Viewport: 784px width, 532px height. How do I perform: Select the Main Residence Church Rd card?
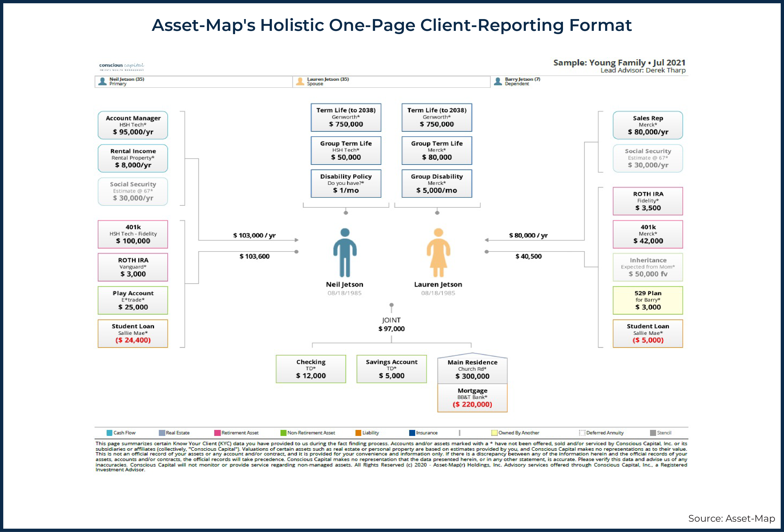(472, 368)
